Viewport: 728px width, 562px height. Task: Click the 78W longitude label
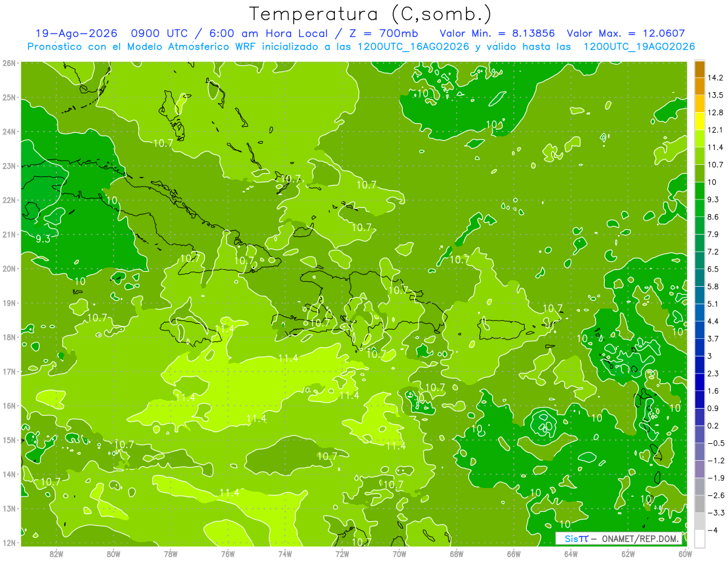(170, 554)
